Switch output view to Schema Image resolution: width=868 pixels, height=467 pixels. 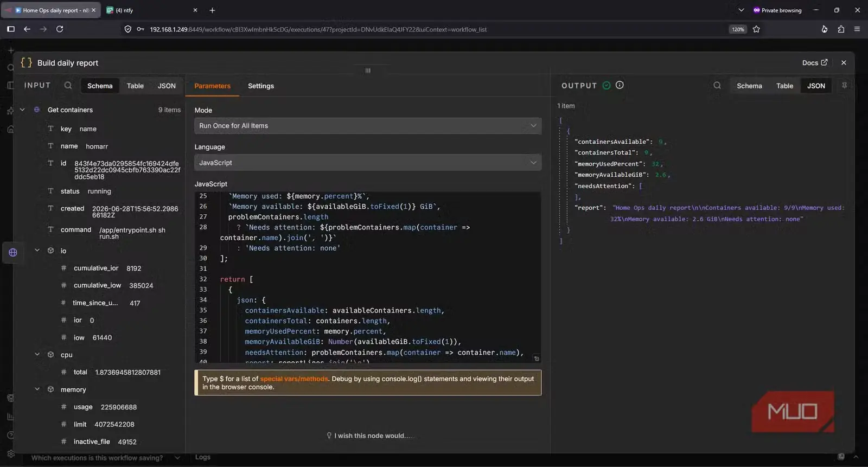[749, 86]
